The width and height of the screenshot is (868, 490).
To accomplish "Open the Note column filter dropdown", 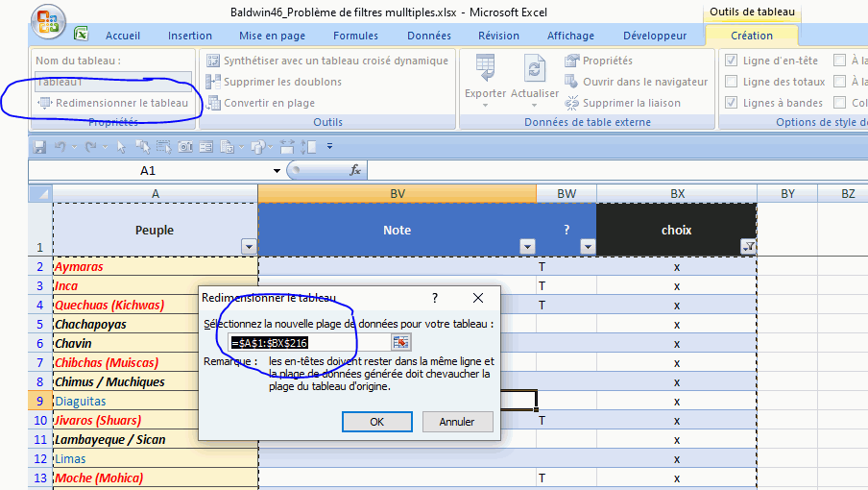I will (x=527, y=247).
